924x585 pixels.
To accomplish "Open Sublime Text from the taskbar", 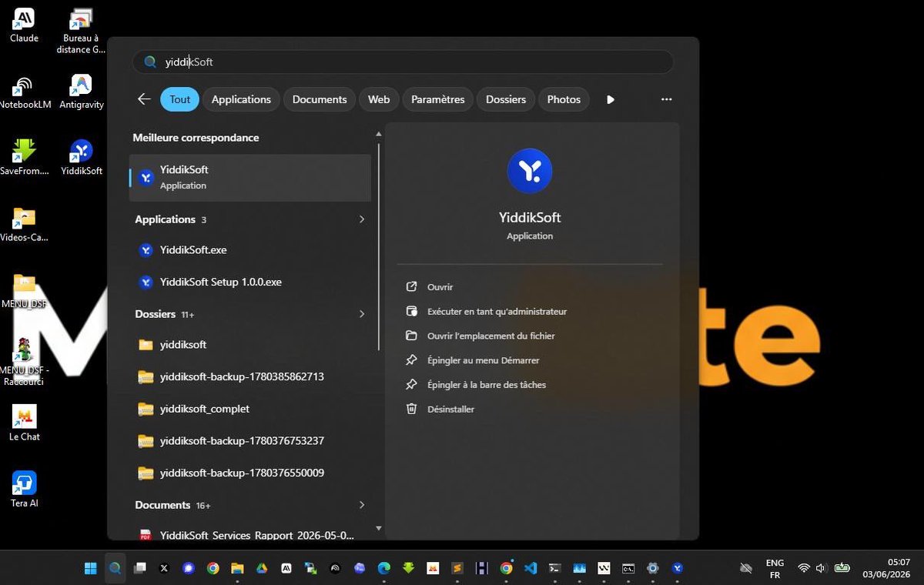I will (x=457, y=568).
